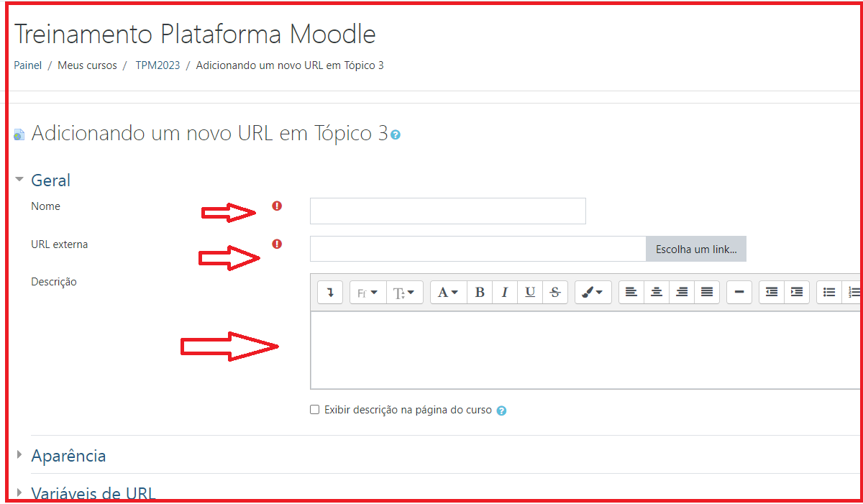Viewport: 863px width, 504px height.
Task: Focus the Nome input field
Action: tap(448, 211)
